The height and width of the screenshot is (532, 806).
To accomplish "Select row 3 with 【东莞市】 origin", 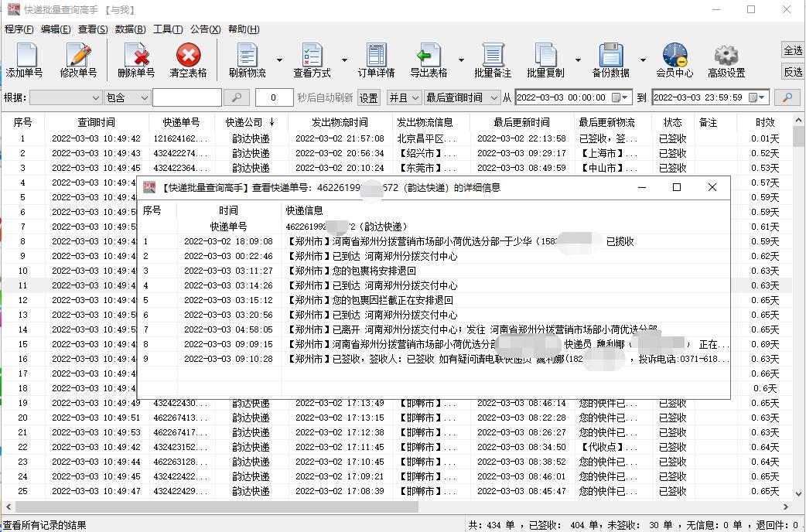I will click(x=397, y=168).
